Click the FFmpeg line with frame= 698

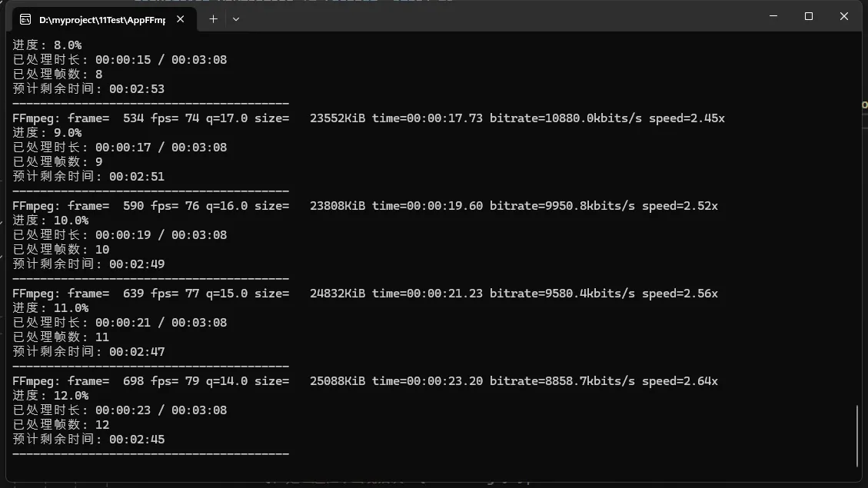pos(365,381)
